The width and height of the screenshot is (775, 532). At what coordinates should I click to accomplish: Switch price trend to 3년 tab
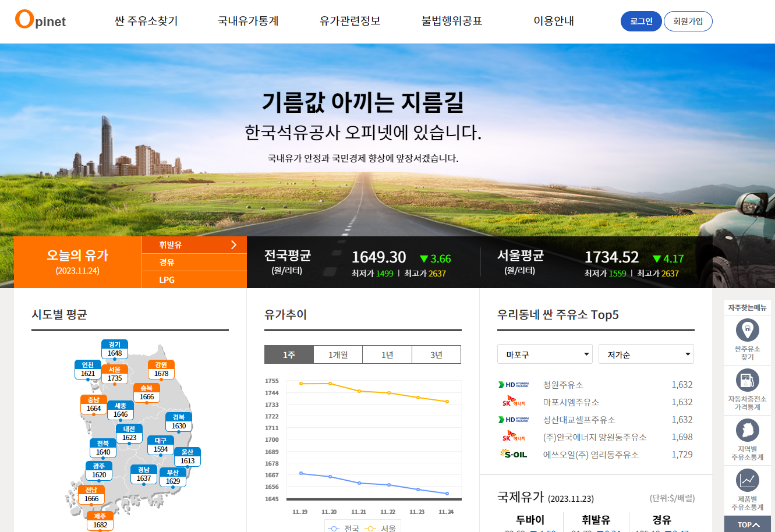[x=436, y=354]
